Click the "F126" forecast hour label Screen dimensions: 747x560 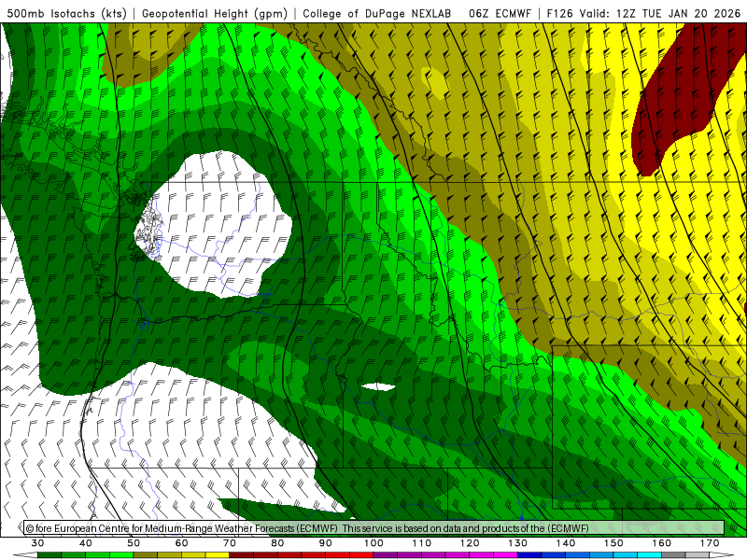point(559,13)
